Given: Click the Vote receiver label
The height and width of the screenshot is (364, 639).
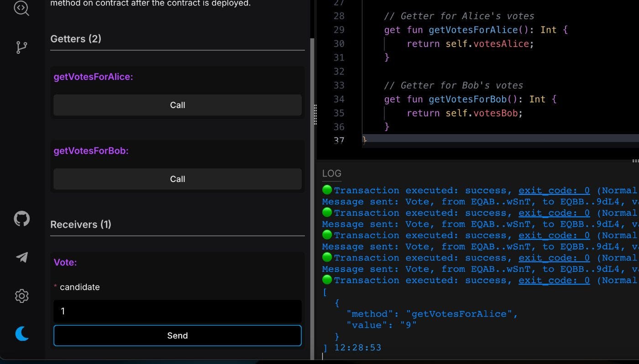Looking at the screenshot, I should coord(65,262).
